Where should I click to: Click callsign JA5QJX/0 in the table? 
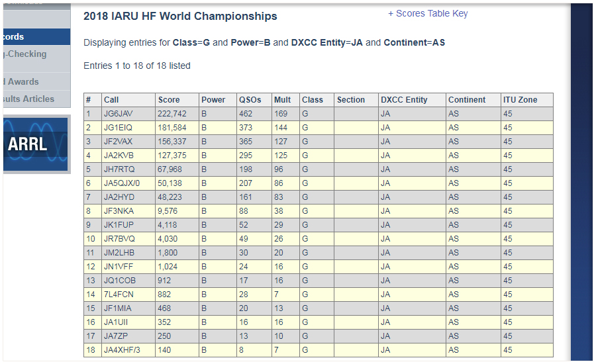click(122, 183)
